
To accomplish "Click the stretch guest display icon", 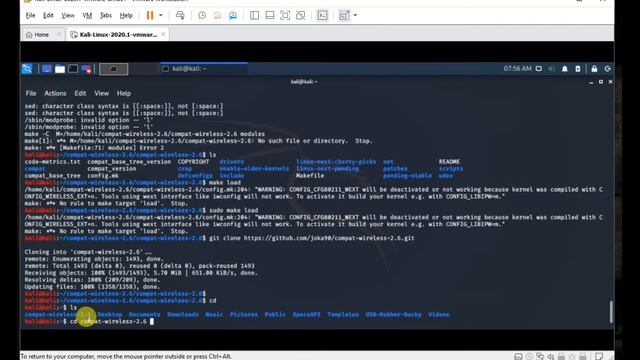I will 344,16.
